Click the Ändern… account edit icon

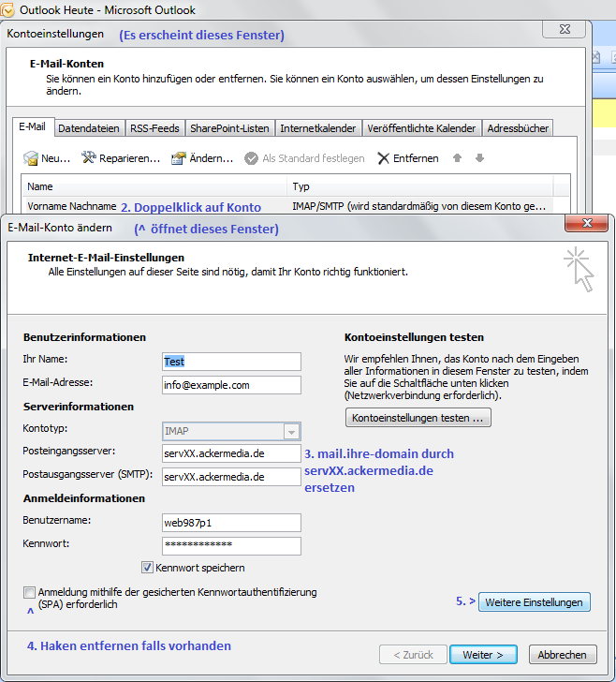click(x=179, y=158)
